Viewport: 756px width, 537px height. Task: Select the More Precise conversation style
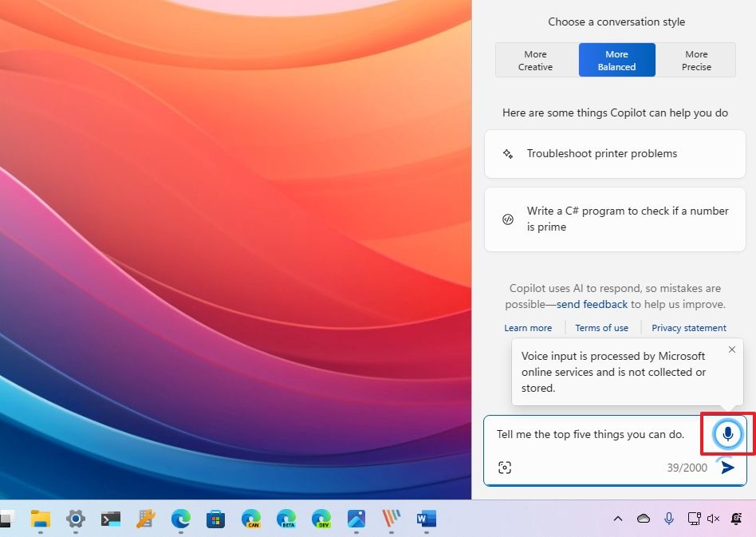click(x=695, y=60)
